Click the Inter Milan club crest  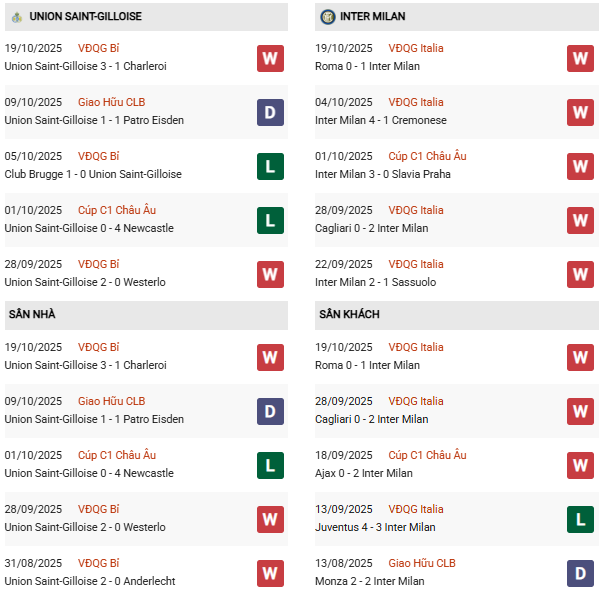point(327,17)
